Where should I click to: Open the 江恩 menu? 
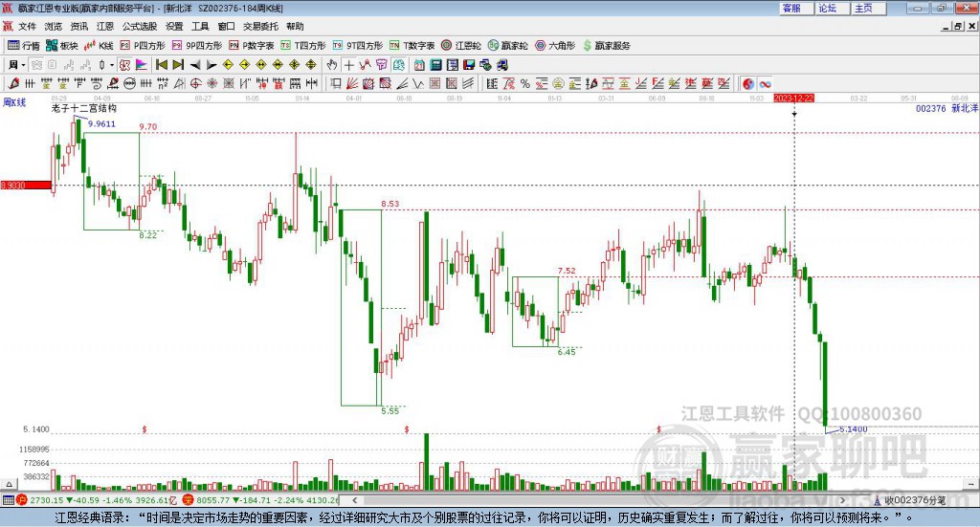(x=105, y=26)
